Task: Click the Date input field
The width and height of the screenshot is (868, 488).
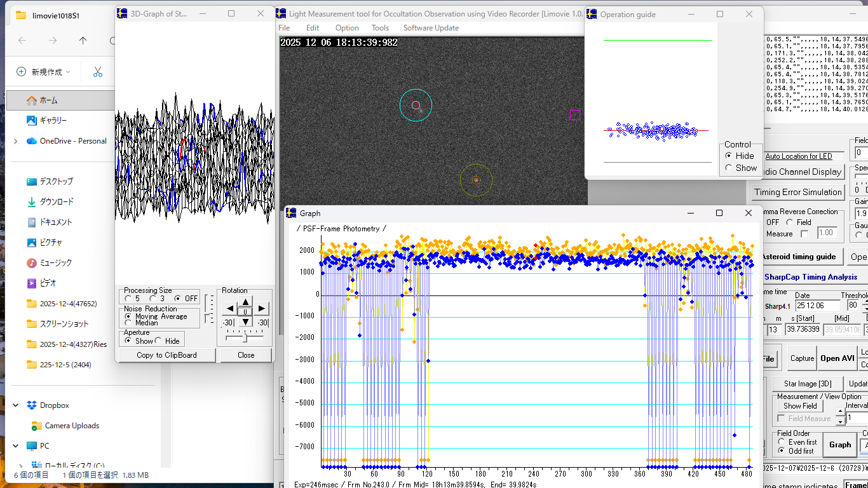Action: point(817,306)
